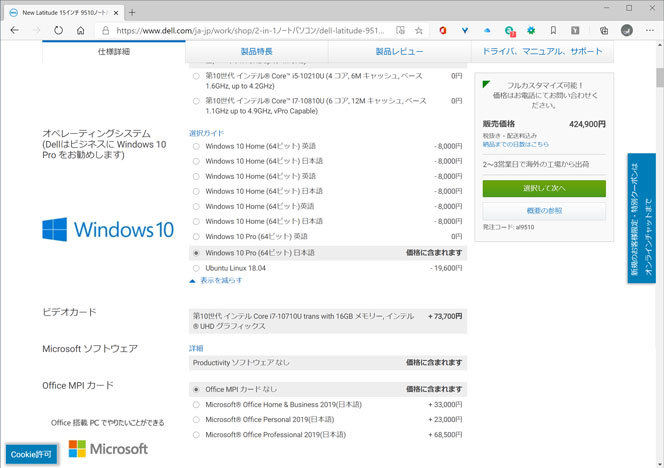This screenshot has width=664, height=468.
Task: Expand the ビデオカード selection row
Action: coord(328,321)
